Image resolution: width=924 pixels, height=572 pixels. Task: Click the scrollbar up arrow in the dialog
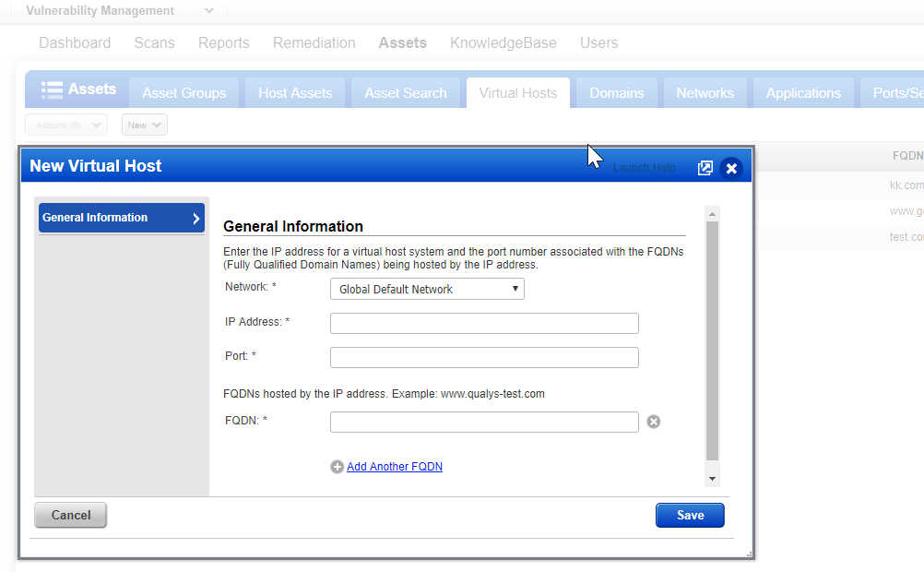pyautogui.click(x=712, y=213)
